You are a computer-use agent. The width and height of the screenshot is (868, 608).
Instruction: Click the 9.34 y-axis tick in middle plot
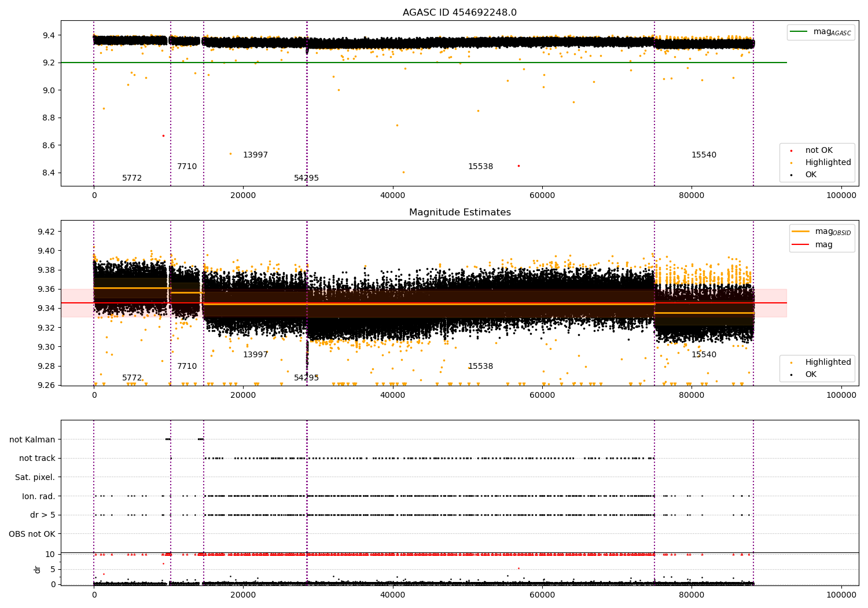point(46,309)
